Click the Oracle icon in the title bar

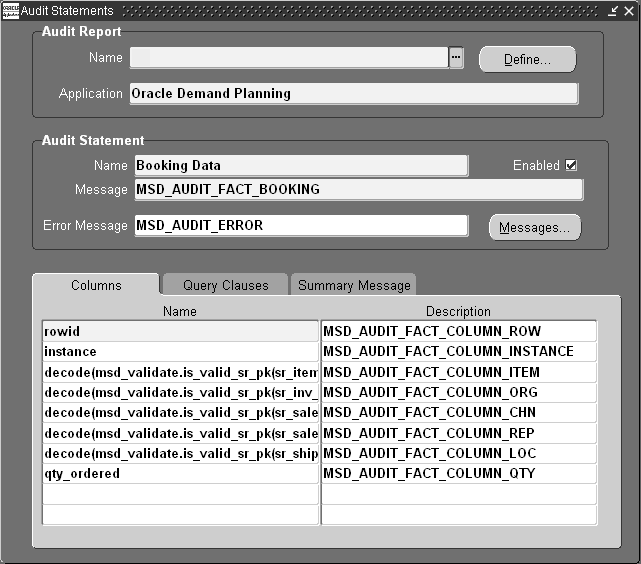(x=11, y=11)
